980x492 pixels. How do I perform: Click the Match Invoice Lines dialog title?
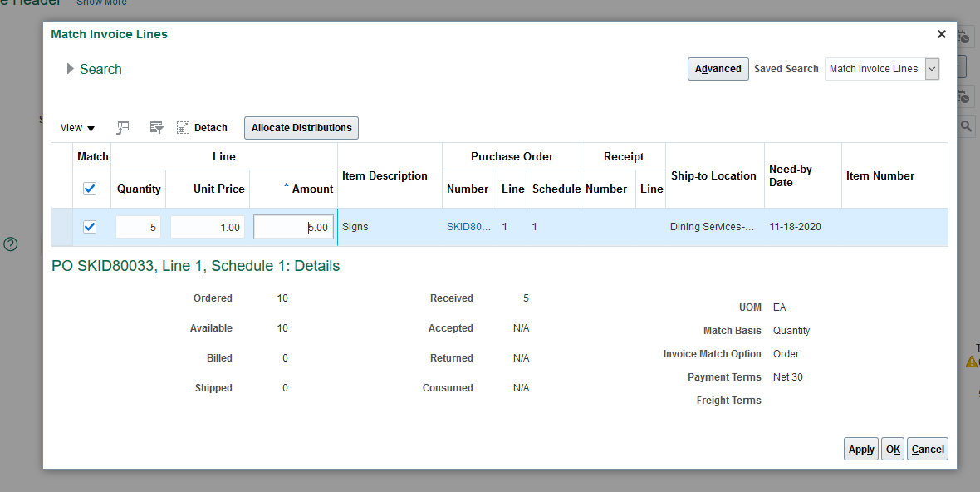[110, 34]
